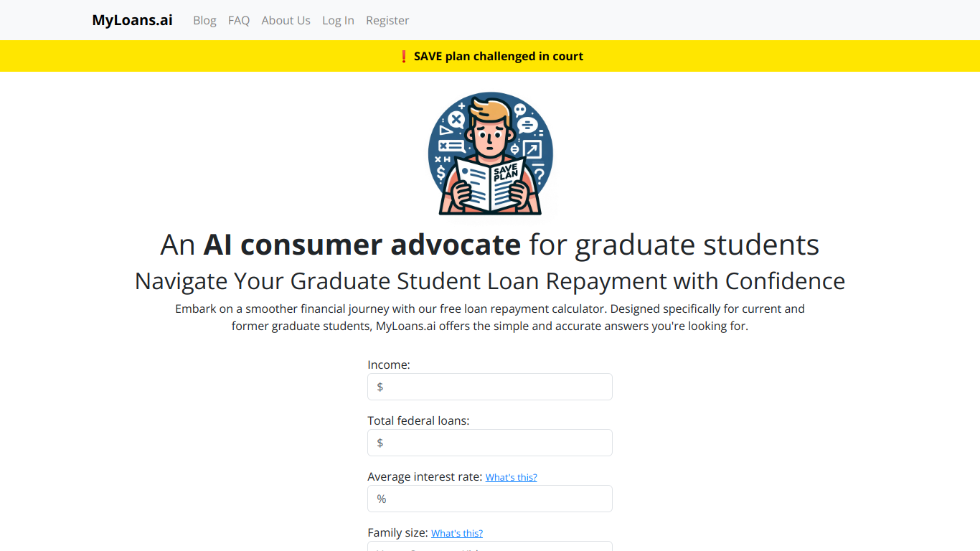This screenshot has width=980, height=551.
Task: Open the Register page
Action: pyautogui.click(x=387, y=20)
